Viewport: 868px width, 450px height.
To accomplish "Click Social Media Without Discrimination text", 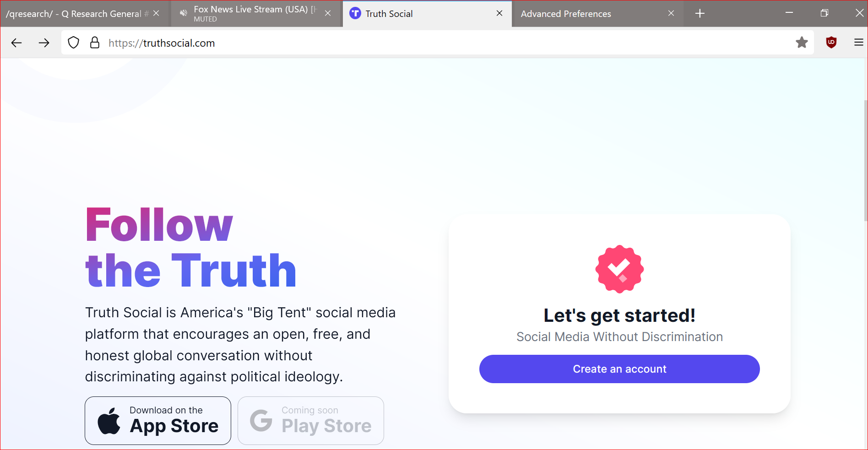I will coord(619,337).
